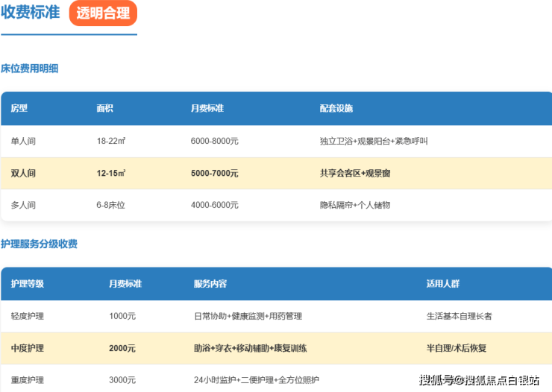Viewport: 552px width, 392px height.
Task: Click the 6000-8000元 monthly fee cell
Action: click(x=215, y=141)
